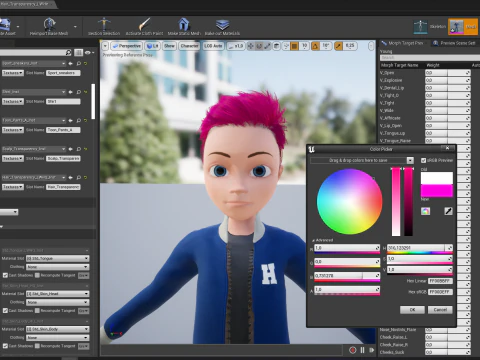Toggle the sRGB Preview checkbox
This screenshot has width=480, height=360.
(x=423, y=160)
